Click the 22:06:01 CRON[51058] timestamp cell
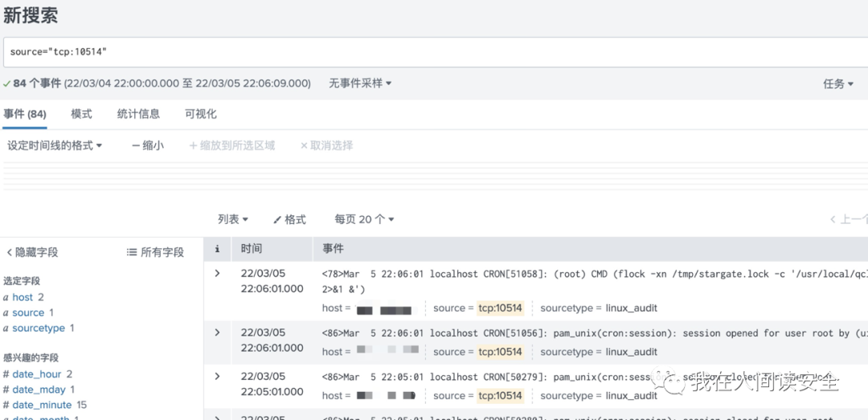Screen dimensions: 868x420 [x=272, y=281]
